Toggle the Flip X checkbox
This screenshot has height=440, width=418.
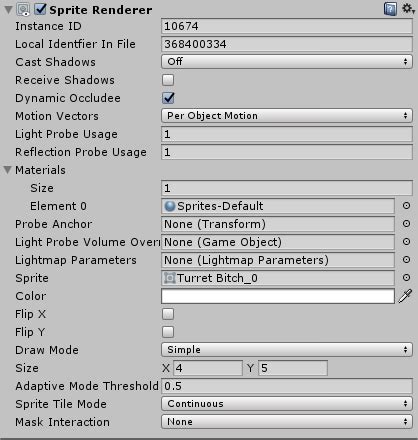click(x=168, y=314)
